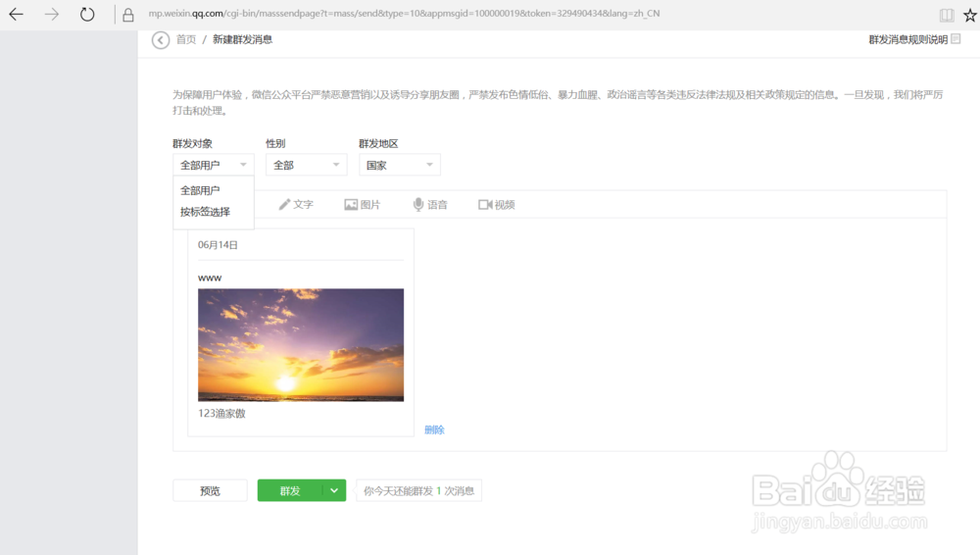The image size is (980, 555).
Task: Switch to the 视频 tab
Action: (497, 205)
